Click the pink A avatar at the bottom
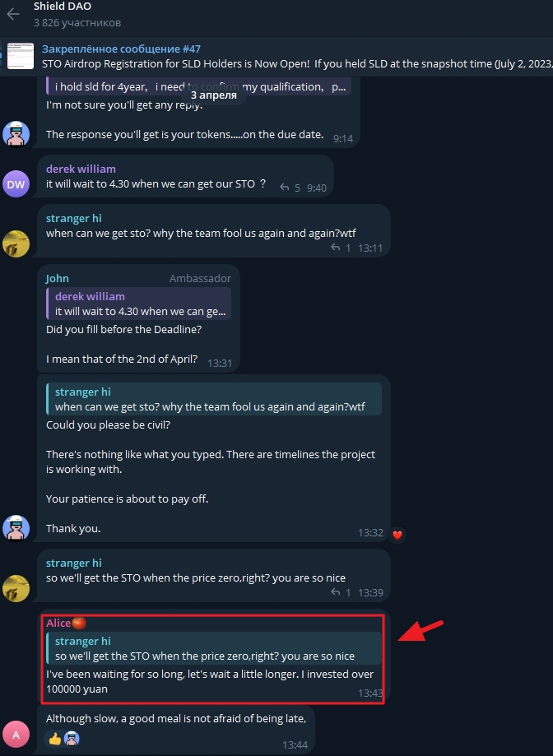This screenshot has height=756, width=553. [16, 735]
